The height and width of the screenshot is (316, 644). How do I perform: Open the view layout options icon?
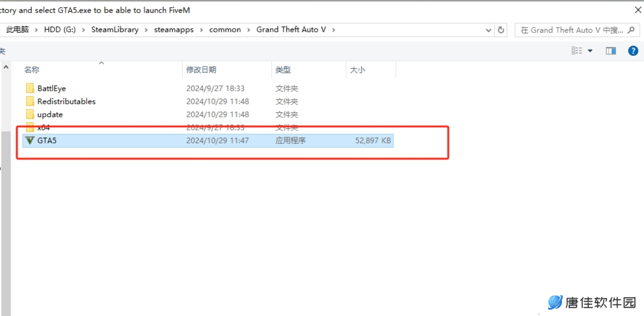(577, 51)
